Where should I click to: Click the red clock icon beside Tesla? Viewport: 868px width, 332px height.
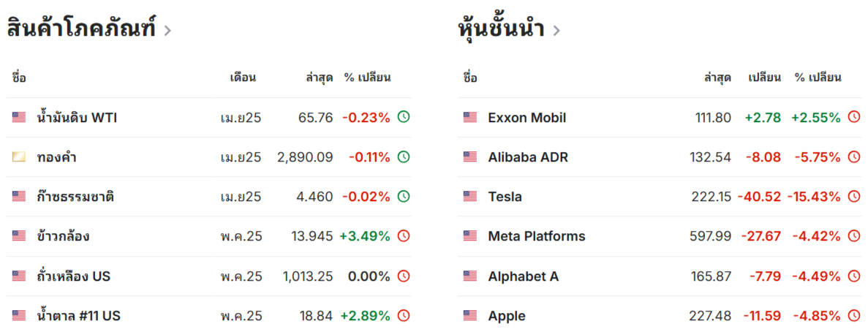click(855, 196)
